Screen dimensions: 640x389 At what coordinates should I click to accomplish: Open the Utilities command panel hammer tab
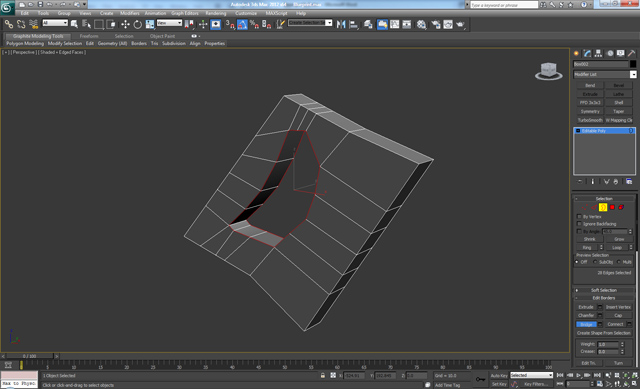(631, 53)
